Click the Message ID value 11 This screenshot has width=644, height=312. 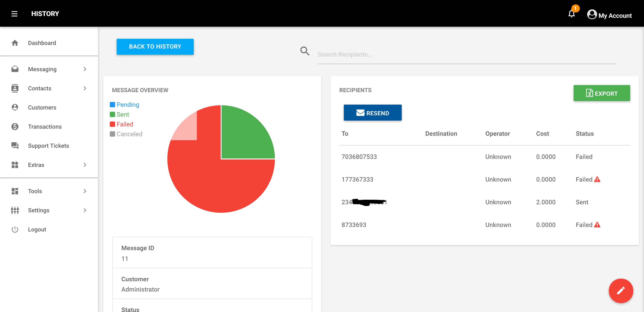[125, 259]
